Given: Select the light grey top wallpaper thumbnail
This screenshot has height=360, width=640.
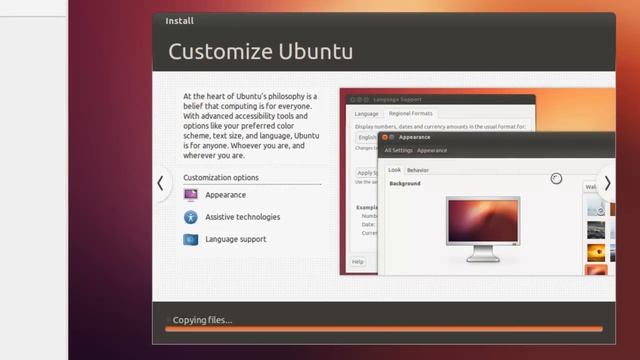Looking at the screenshot, I should tap(596, 207).
